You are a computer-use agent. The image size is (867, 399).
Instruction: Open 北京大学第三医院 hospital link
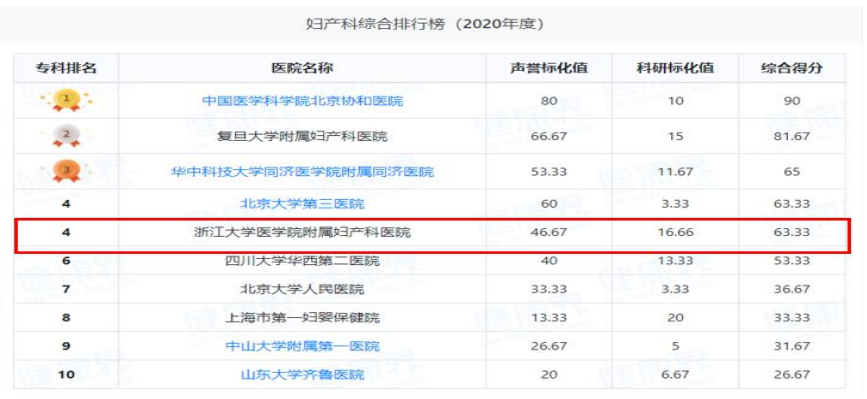[302, 204]
